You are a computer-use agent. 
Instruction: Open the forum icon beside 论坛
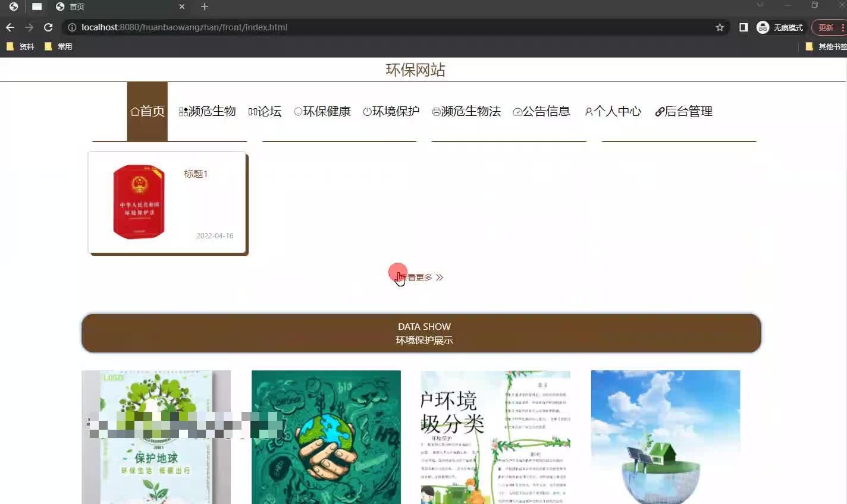pyautogui.click(x=252, y=111)
